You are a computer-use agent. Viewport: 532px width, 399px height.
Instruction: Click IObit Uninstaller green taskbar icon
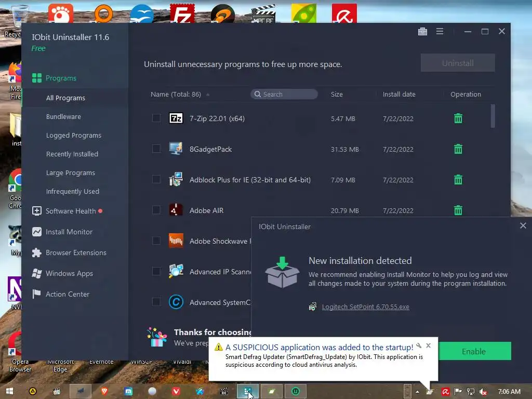(x=296, y=391)
